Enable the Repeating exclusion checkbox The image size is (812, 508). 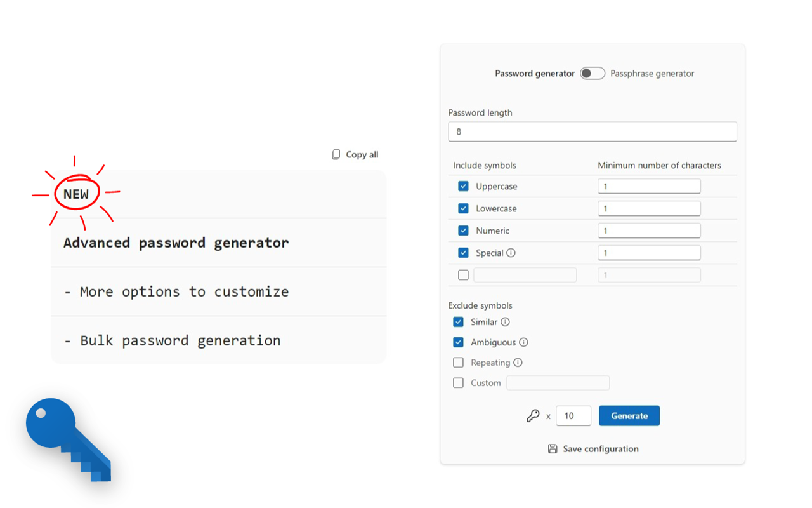(x=458, y=363)
